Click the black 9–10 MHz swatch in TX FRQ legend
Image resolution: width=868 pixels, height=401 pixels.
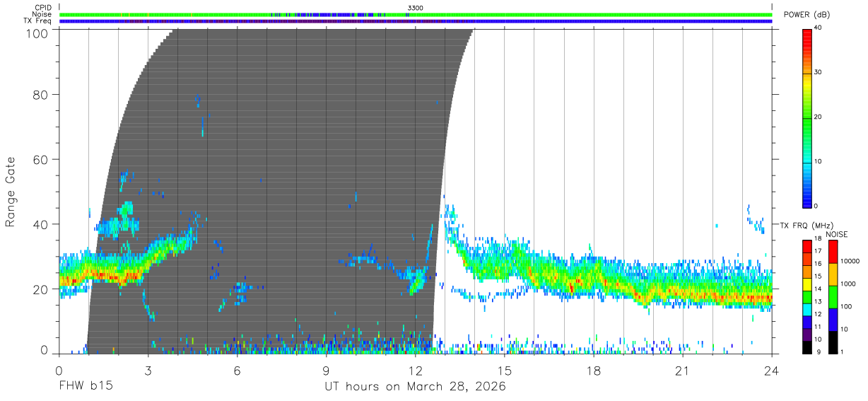click(807, 346)
